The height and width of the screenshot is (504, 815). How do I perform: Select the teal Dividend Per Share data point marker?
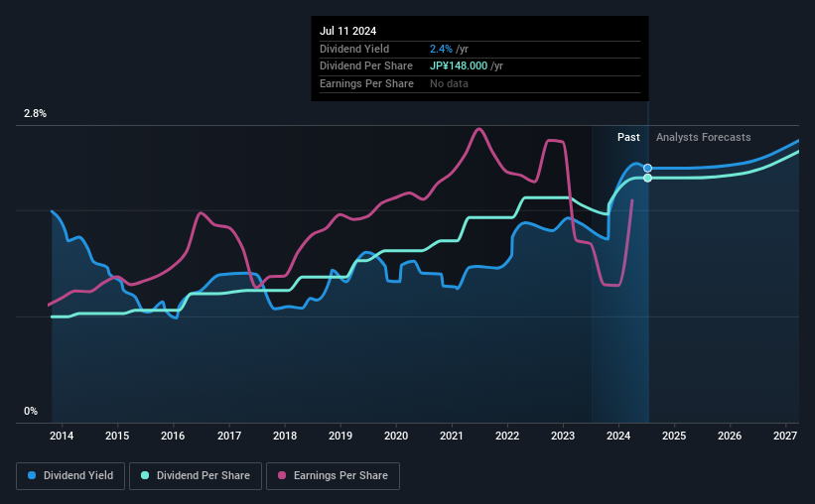[647, 179]
